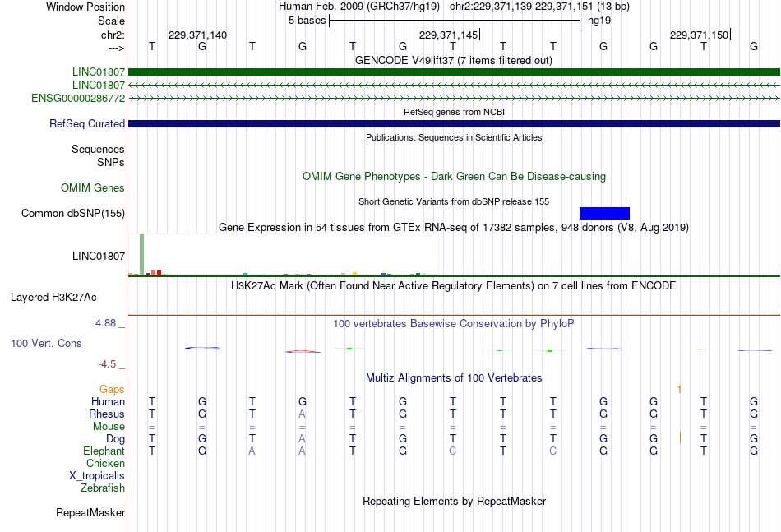Click the Common dbSNP(155) track label
Screen dimensions: 781x532
pos(73,213)
